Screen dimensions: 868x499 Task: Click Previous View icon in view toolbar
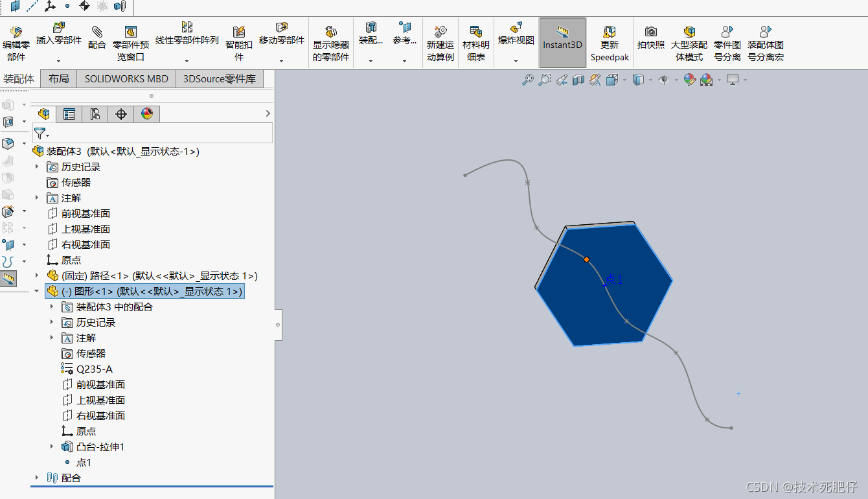pos(562,80)
